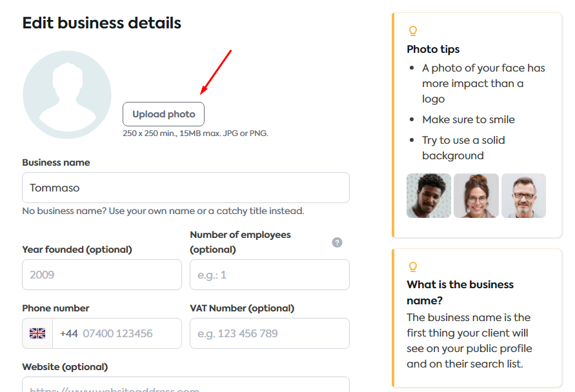Click the help question mark icon
This screenshot has height=392, width=575.
[337, 242]
